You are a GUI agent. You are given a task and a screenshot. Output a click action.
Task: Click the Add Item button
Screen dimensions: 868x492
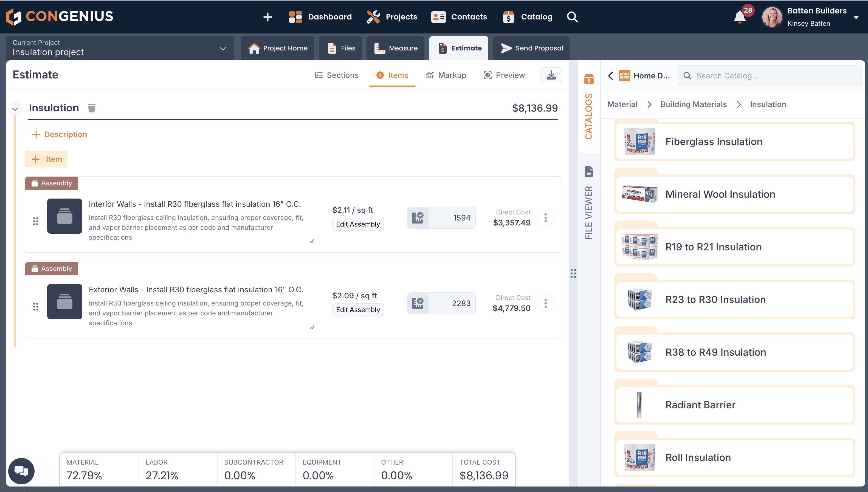tap(47, 159)
